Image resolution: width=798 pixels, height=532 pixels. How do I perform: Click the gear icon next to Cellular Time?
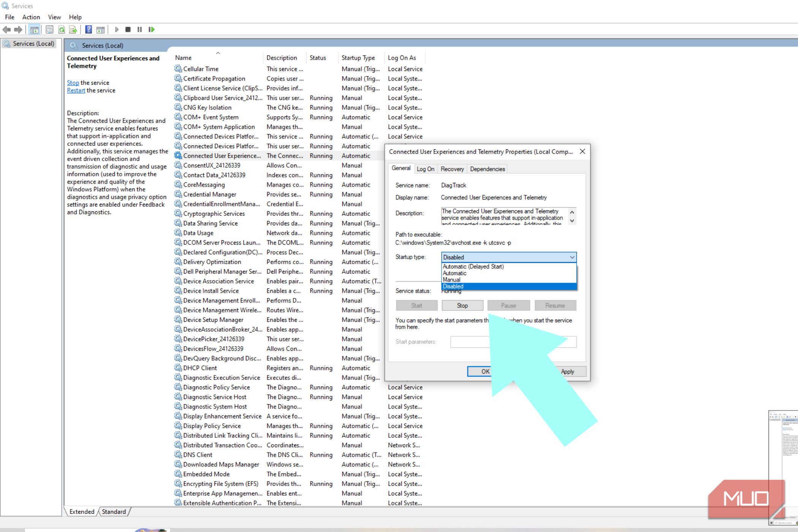tap(178, 69)
